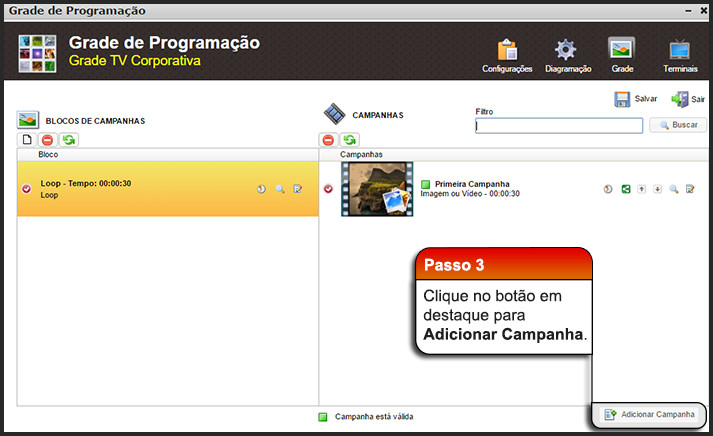Open the Loop block magnifier preview icon

[x=280, y=189]
